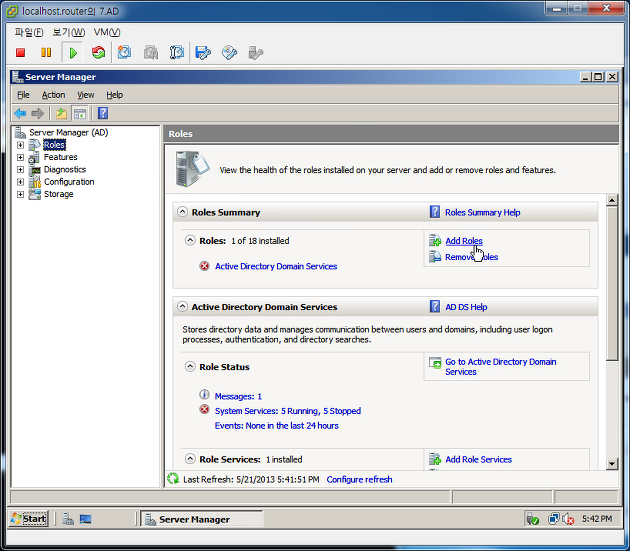Expand the Storage tree node
Image resolution: width=630 pixels, height=551 pixels.
[20, 195]
